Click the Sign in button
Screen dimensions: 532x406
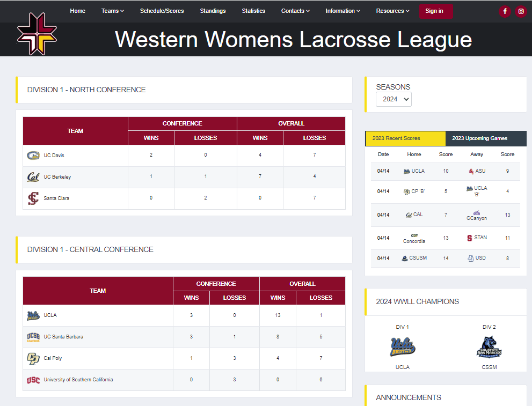[436, 11]
